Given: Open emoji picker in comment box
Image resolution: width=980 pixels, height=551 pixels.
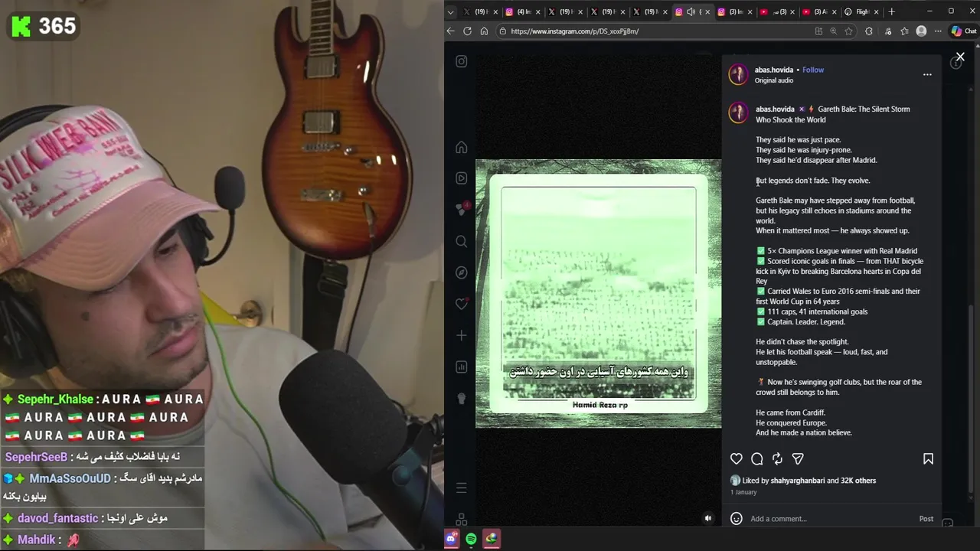Looking at the screenshot, I should [737, 518].
